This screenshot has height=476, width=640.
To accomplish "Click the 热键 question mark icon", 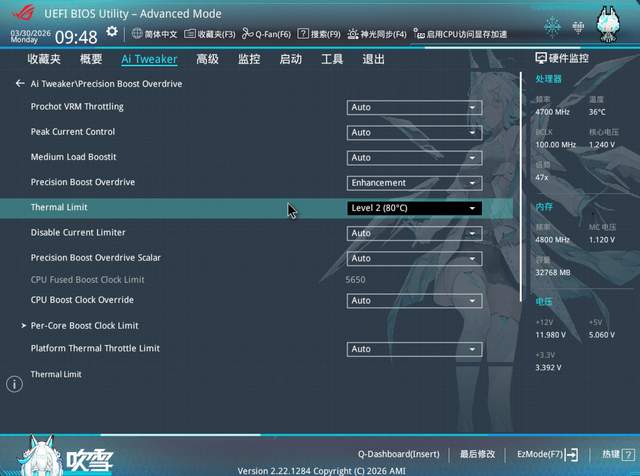I will 629,455.
